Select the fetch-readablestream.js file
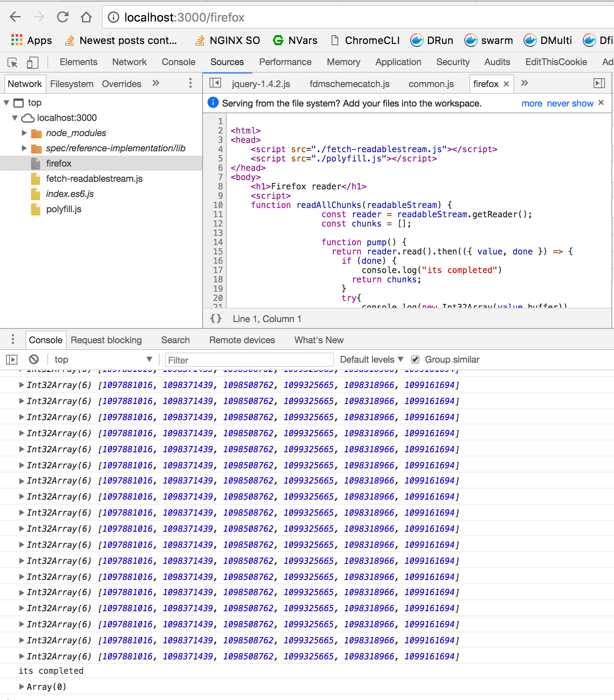 94,179
